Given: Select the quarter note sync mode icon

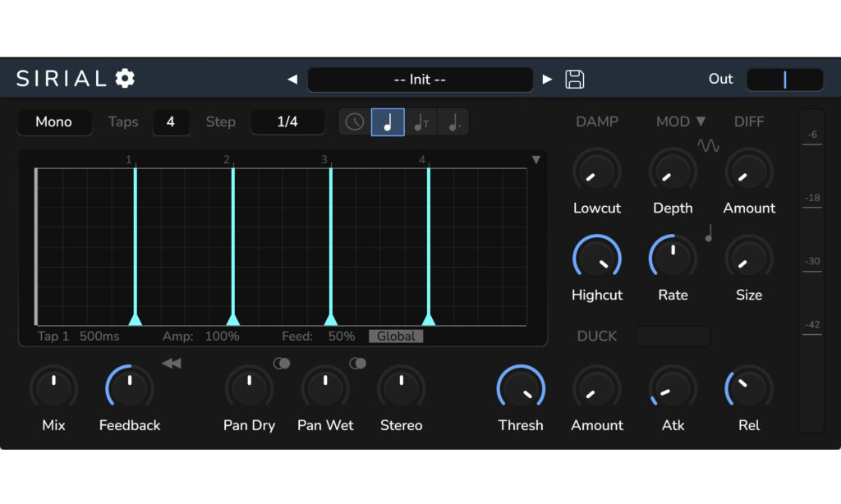Looking at the screenshot, I should click(388, 122).
